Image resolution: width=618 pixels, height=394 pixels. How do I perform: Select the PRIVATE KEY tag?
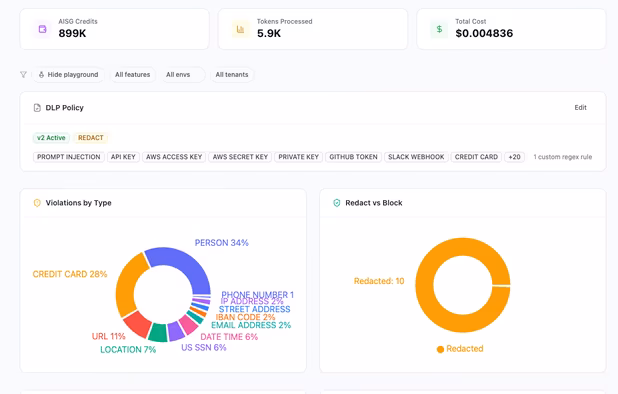point(298,157)
